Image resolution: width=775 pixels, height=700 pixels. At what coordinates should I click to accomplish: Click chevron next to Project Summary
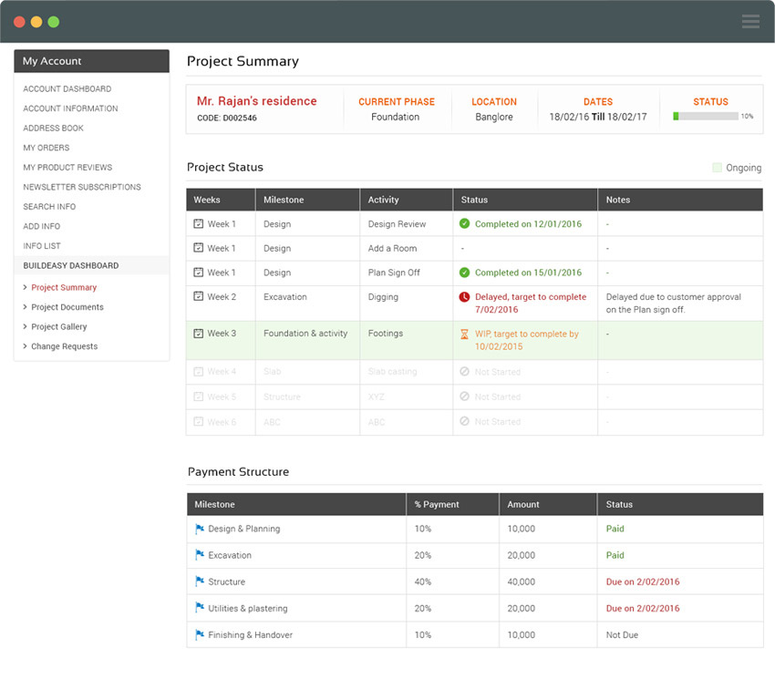[x=25, y=287]
